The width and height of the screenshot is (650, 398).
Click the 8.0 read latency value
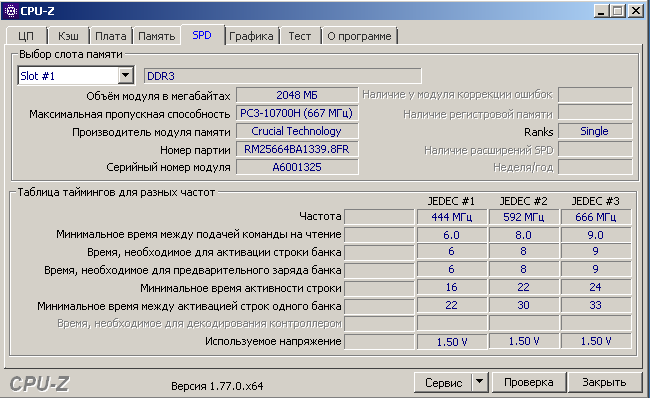[524, 235]
